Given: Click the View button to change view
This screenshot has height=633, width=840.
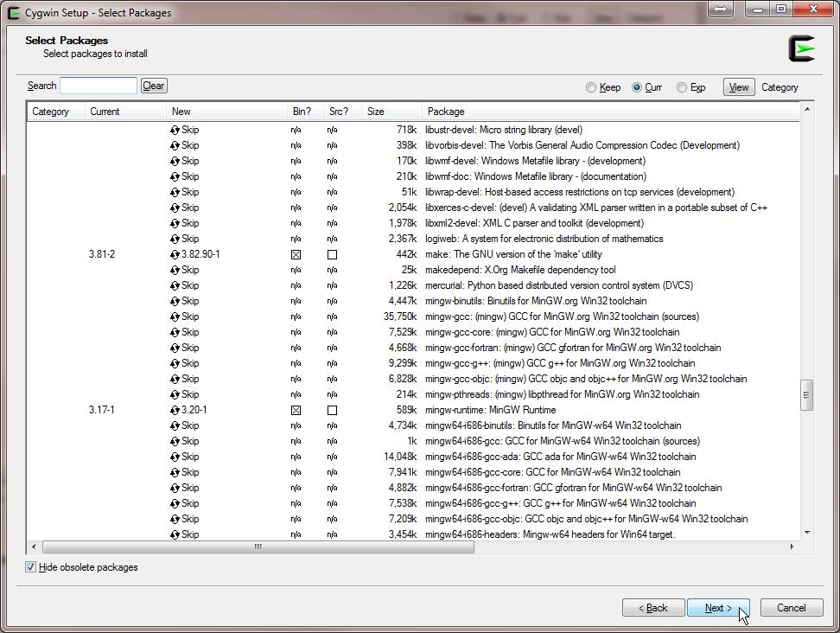Looking at the screenshot, I should tap(739, 86).
